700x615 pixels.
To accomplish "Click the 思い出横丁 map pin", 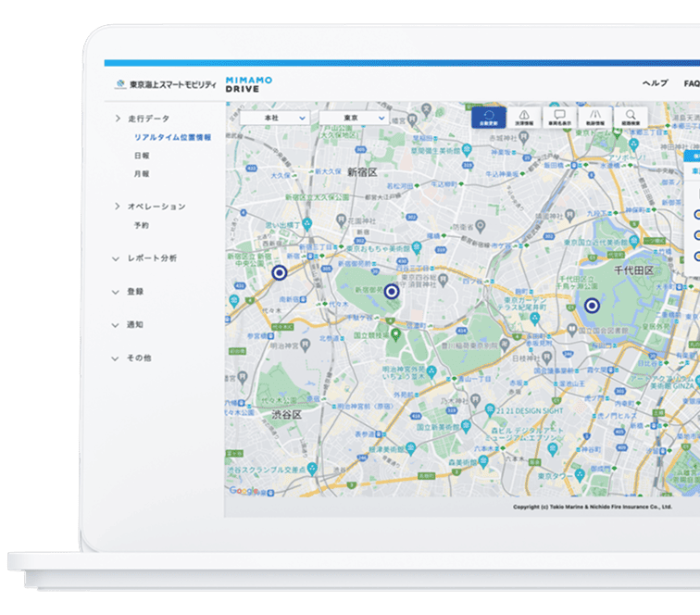I will point(307,224).
